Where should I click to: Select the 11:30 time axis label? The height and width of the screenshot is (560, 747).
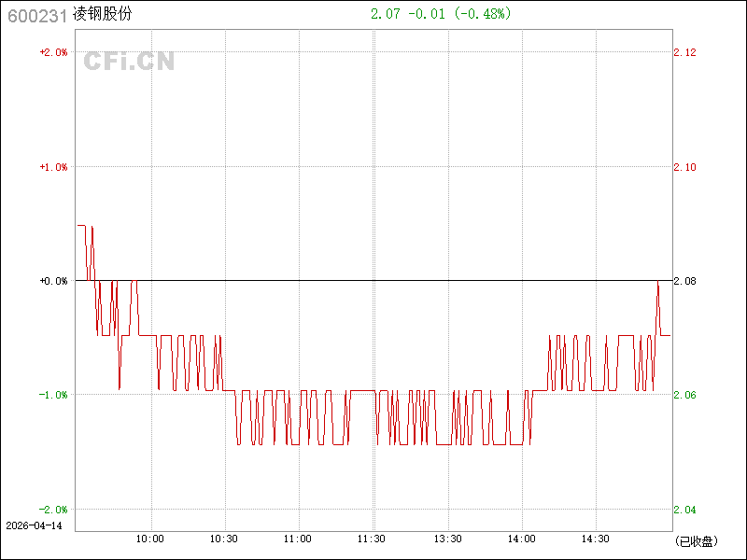(373, 539)
